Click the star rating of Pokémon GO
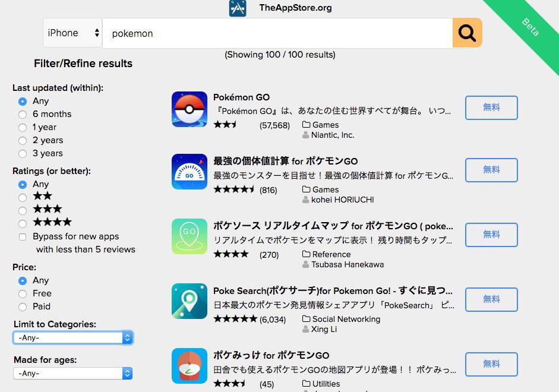The width and height of the screenshot is (559, 392). 225,125
